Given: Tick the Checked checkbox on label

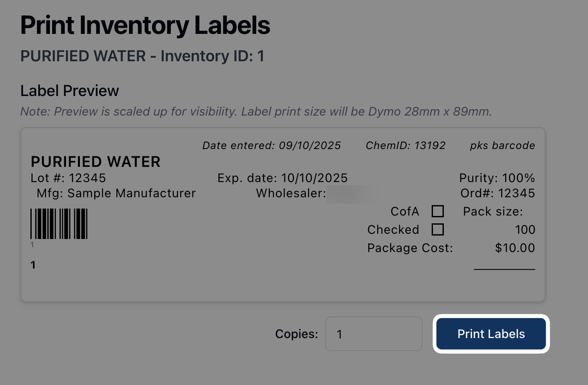Looking at the screenshot, I should tap(437, 229).
